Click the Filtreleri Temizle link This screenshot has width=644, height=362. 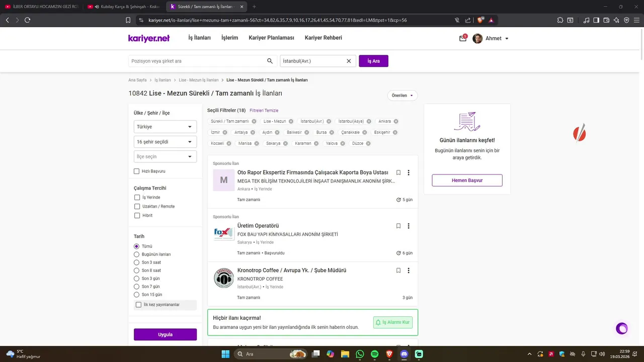pos(264,111)
